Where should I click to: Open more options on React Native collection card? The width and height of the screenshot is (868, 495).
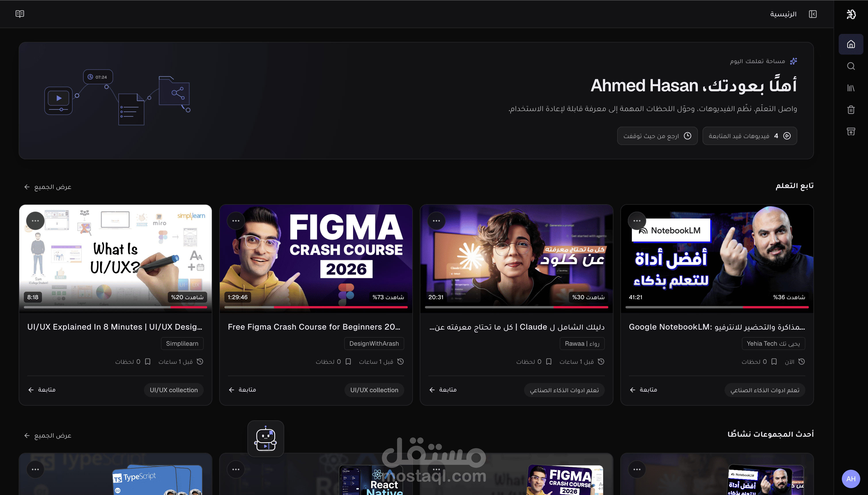(x=236, y=469)
